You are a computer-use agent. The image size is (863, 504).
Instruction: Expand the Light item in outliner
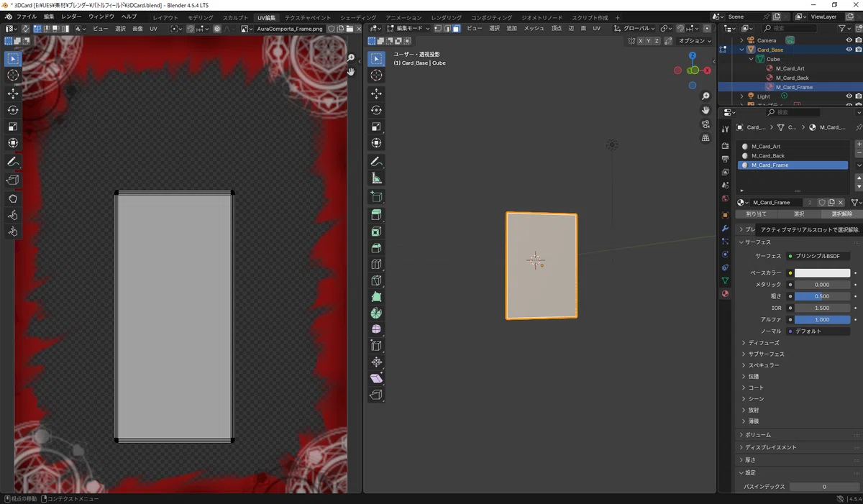click(741, 96)
